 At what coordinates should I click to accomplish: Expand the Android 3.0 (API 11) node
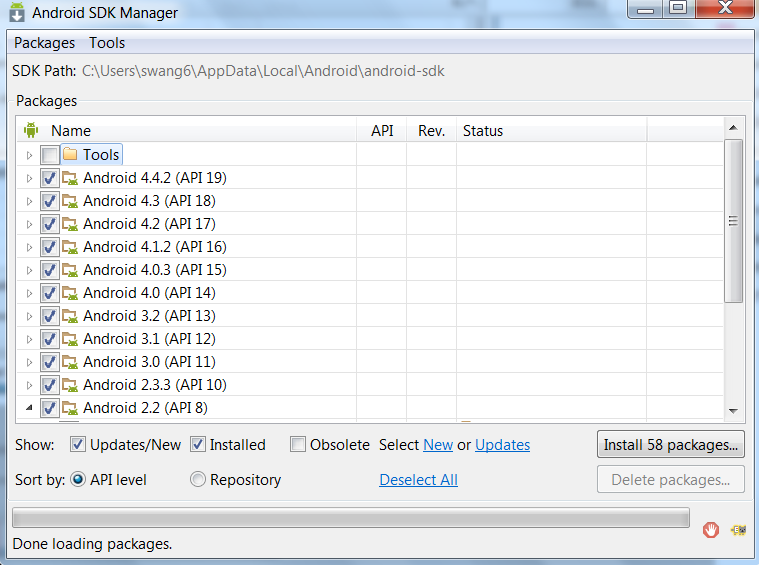tap(30, 363)
